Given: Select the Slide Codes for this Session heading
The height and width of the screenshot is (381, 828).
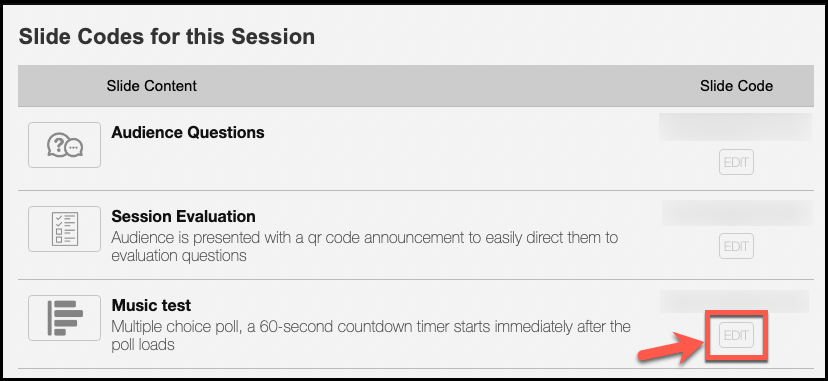Looking at the screenshot, I should (167, 37).
